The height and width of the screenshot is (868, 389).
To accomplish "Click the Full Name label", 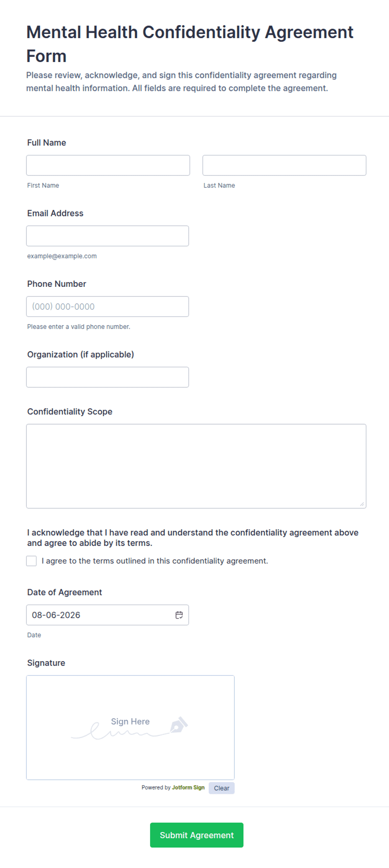I will tap(46, 143).
